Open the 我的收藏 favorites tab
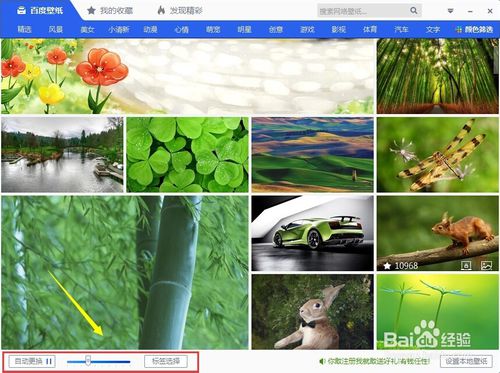Image resolution: width=500 pixels, height=373 pixels. point(110,11)
